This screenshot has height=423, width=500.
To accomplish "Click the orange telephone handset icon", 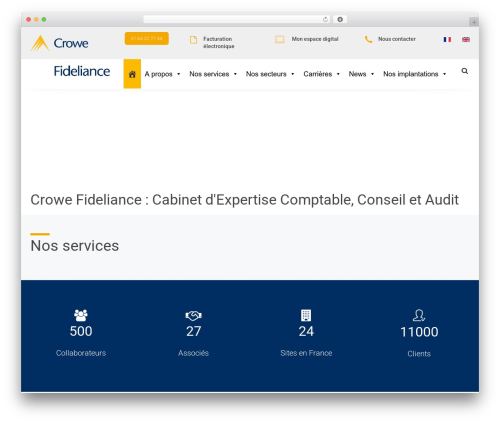I will (x=368, y=40).
